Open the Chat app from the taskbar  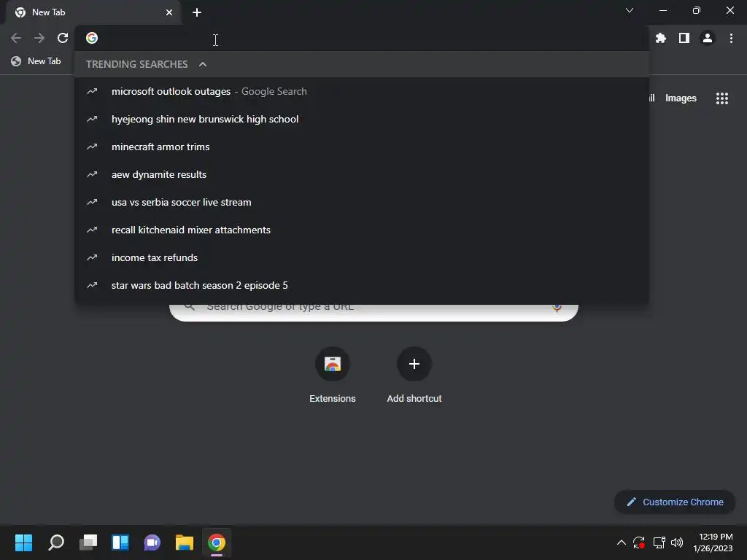click(152, 542)
